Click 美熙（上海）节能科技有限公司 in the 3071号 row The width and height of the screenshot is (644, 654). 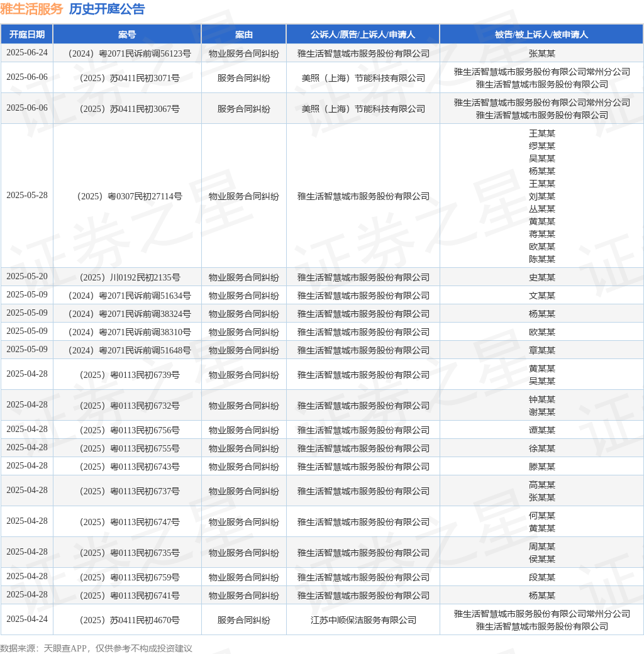(364, 78)
